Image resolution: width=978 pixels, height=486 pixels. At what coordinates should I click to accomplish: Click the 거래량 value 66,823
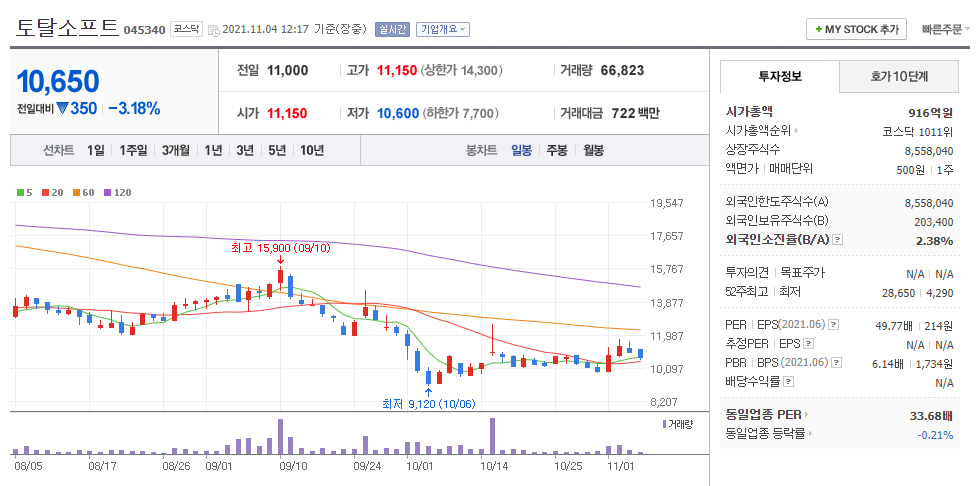click(x=622, y=70)
